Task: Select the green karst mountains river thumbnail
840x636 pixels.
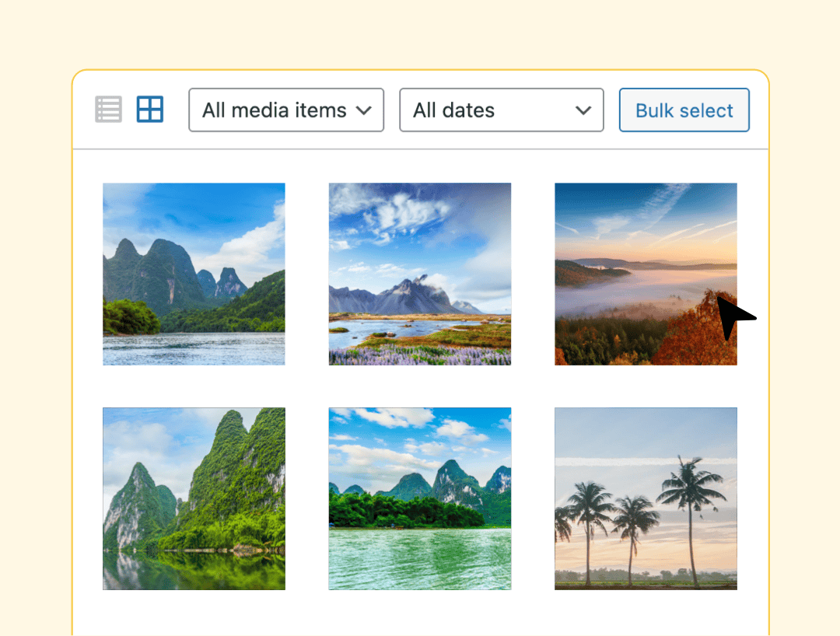Action: [193, 274]
